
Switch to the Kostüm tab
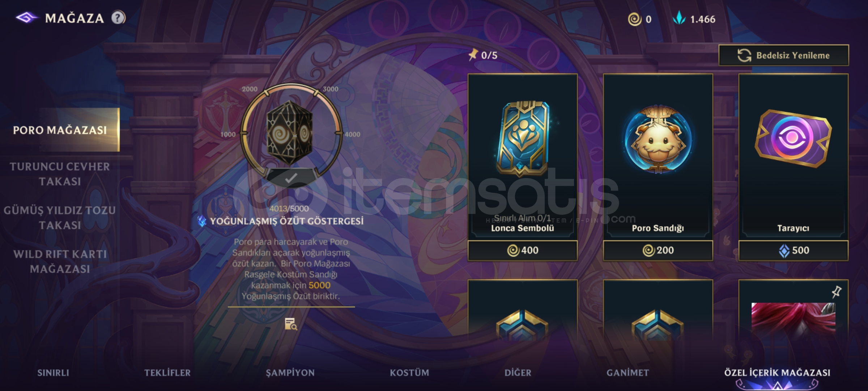(x=409, y=373)
